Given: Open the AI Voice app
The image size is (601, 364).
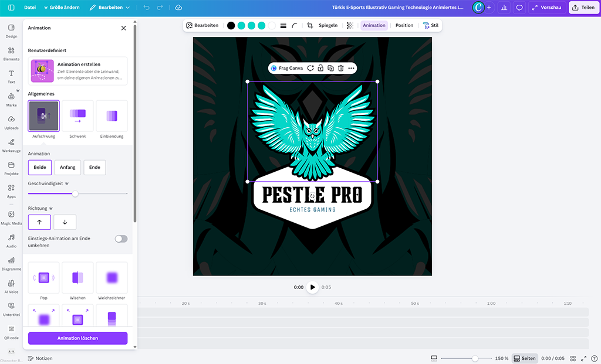Looking at the screenshot, I should tap(11, 287).
